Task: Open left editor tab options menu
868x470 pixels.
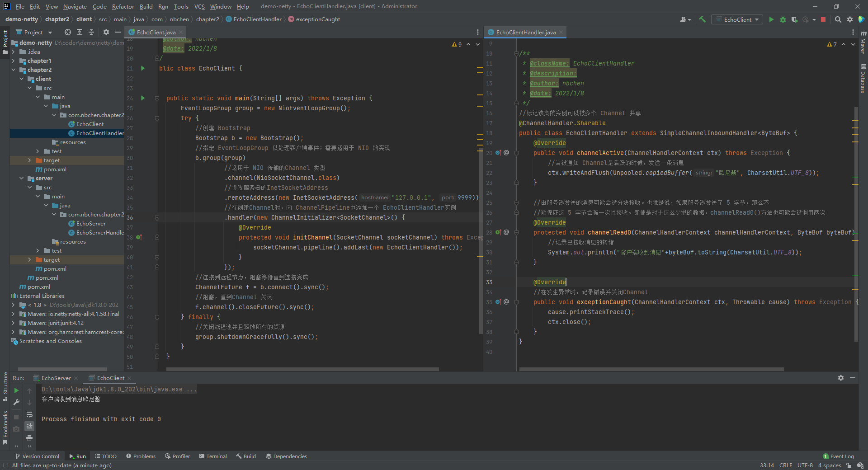Action: click(478, 32)
